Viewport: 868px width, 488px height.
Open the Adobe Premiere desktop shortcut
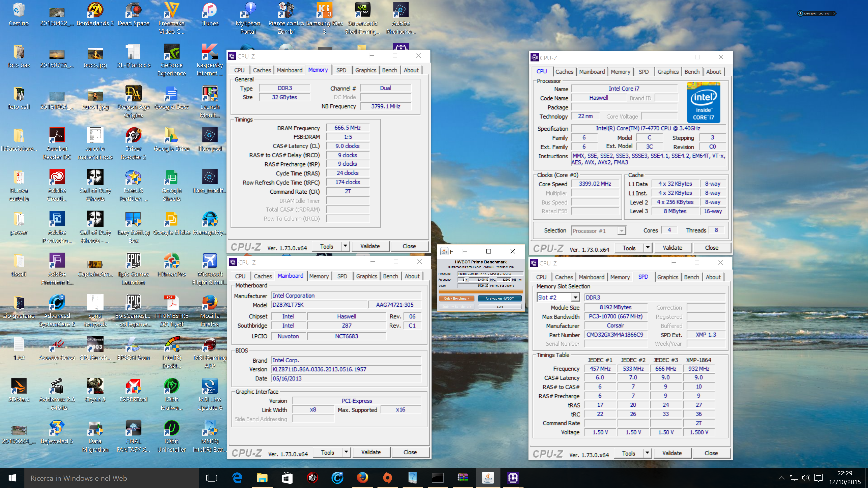point(57,269)
